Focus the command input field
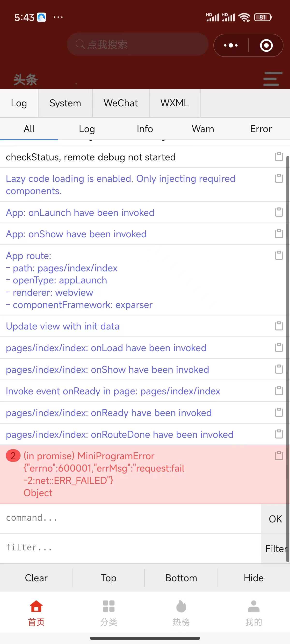This screenshot has height=644, width=290. 130,519
